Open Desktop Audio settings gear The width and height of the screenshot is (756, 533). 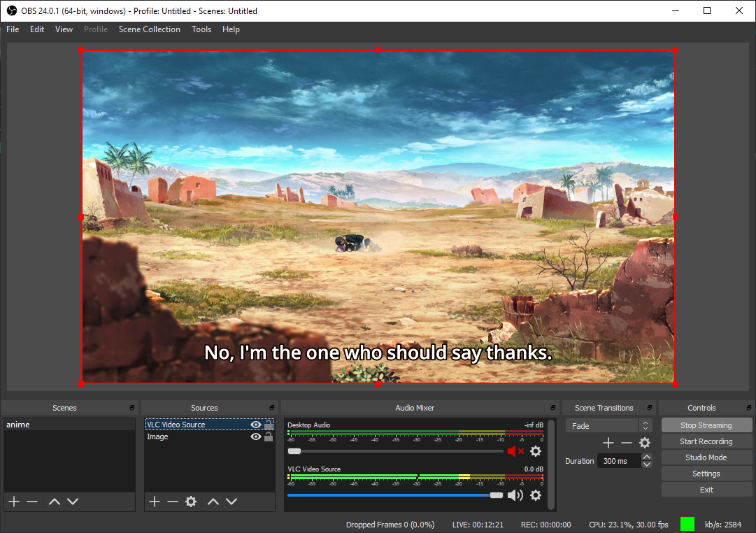click(536, 451)
